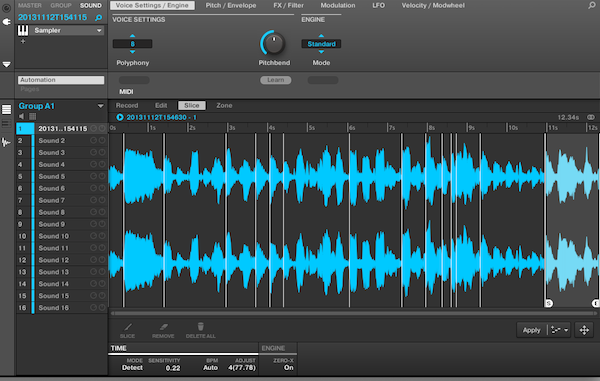Image resolution: width=600 pixels, height=381 pixels.
Task: Show the Plug-in view via plug icon
Action: coord(7,22)
